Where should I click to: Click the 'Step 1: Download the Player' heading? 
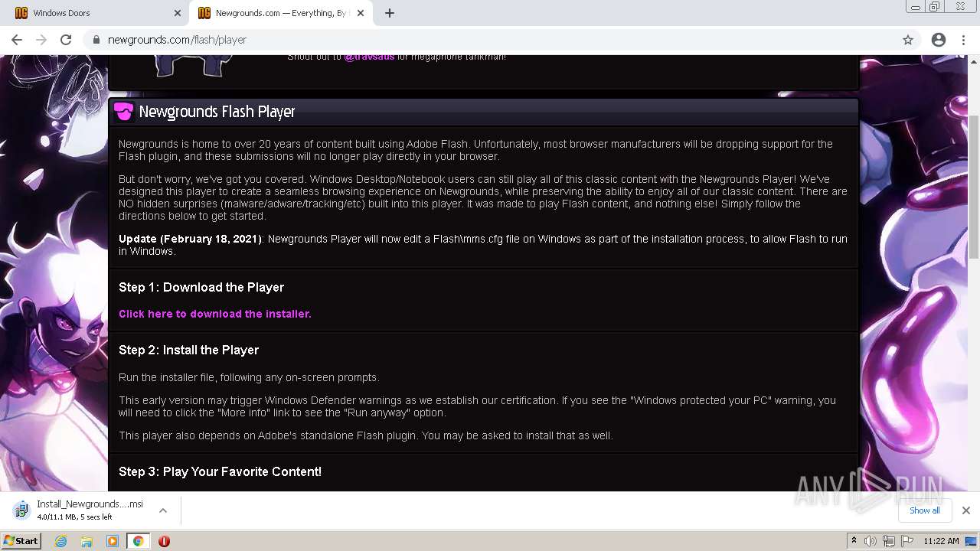pyautogui.click(x=201, y=287)
